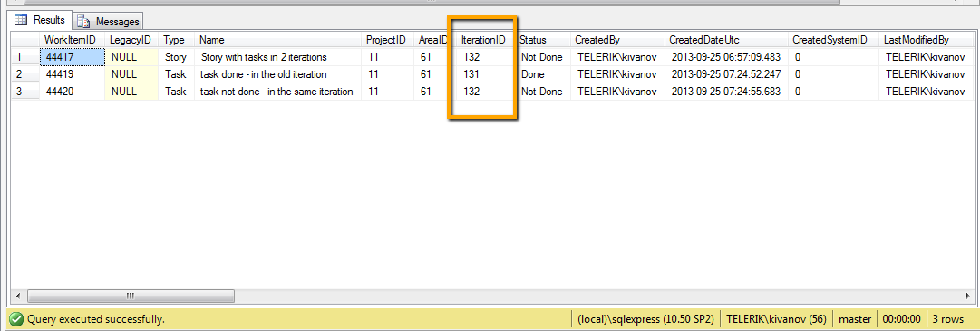The image size is (980, 331).
Task: Select row number 2 header
Action: [x=25, y=74]
